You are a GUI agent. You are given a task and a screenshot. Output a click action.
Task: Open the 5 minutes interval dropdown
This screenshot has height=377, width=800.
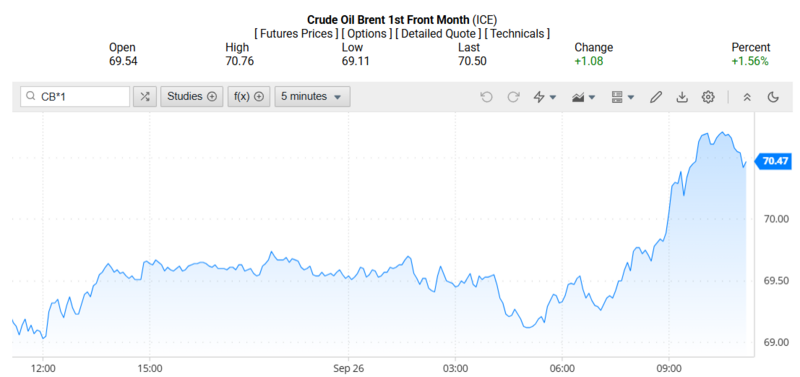(x=312, y=96)
